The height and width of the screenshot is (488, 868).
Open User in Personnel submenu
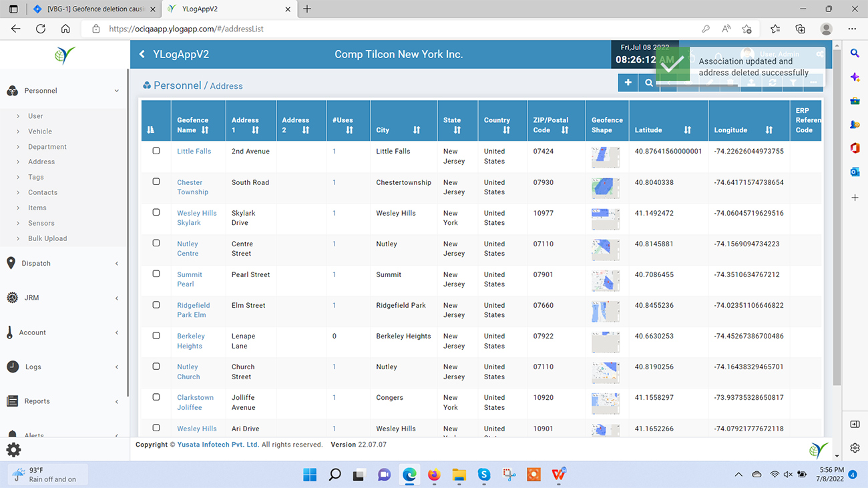35,116
